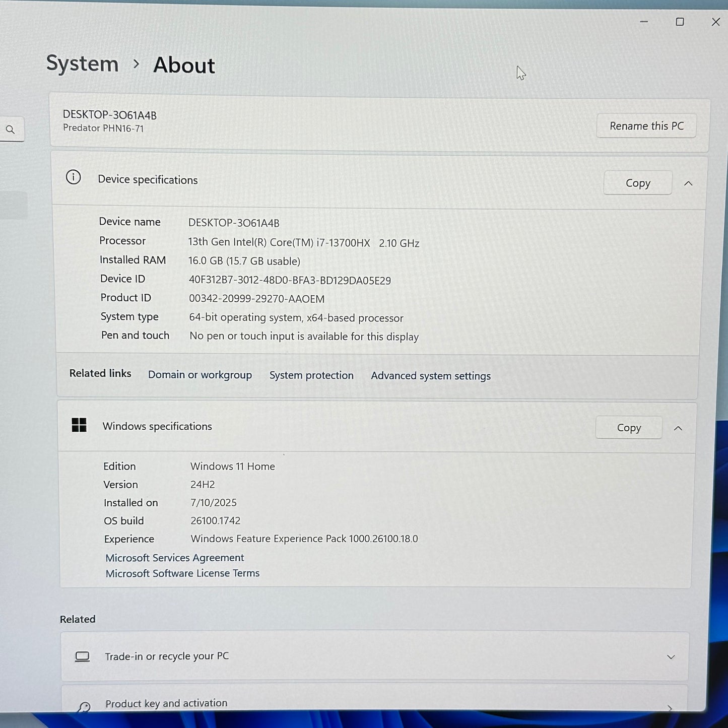This screenshot has height=728, width=728.
Task: Click the Installed RAM label
Action: pyautogui.click(x=133, y=260)
